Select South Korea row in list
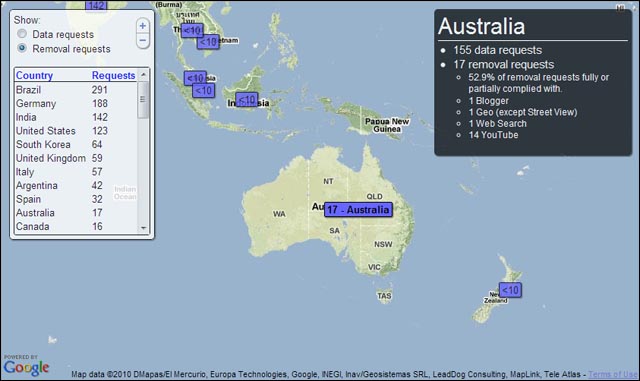The height and width of the screenshot is (381, 640). click(x=76, y=145)
